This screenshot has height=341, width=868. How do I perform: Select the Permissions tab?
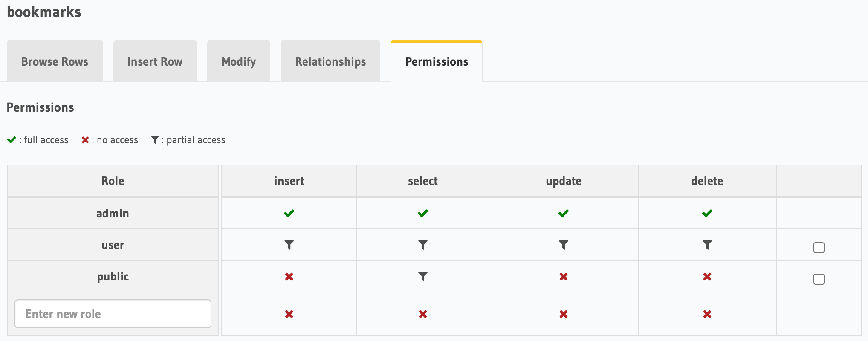pos(436,61)
